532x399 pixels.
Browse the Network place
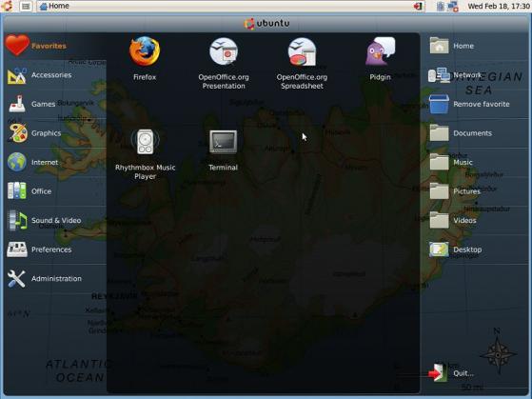pyautogui.click(x=455, y=75)
